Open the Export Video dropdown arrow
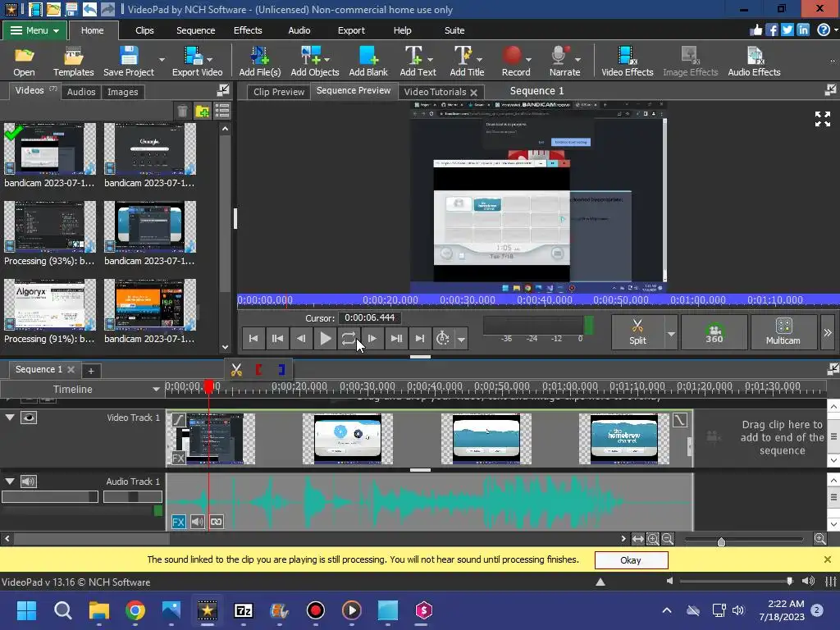840x630 pixels. point(209,59)
